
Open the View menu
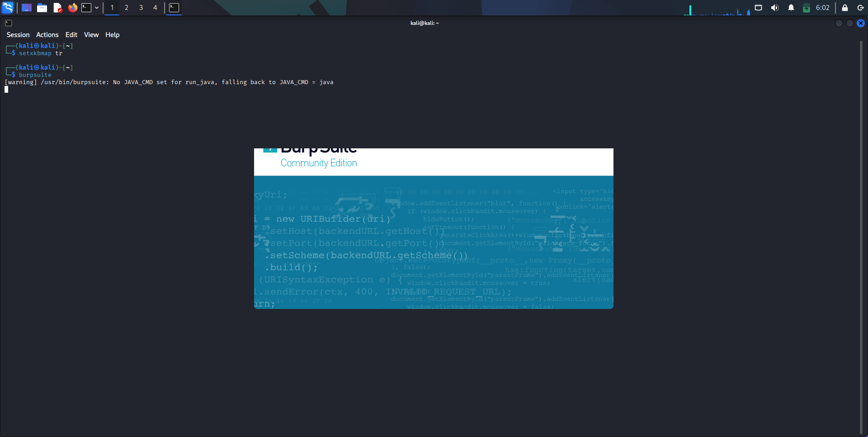[x=91, y=35]
